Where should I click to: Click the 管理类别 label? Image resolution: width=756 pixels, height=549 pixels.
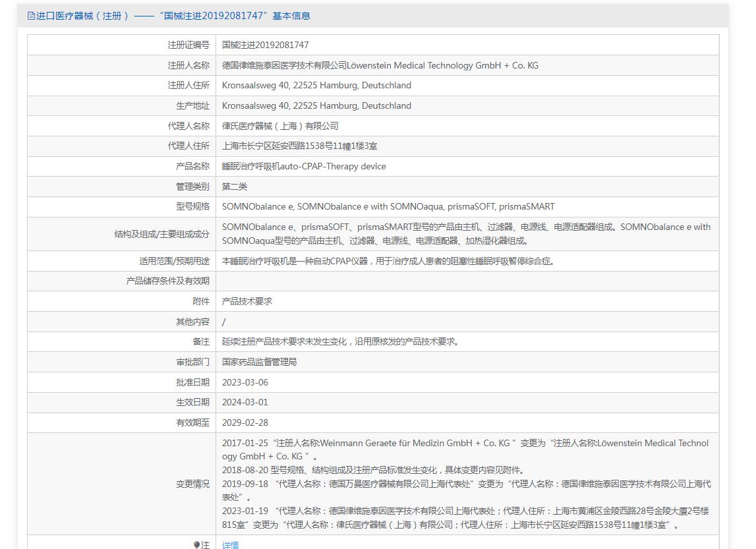coord(193,187)
